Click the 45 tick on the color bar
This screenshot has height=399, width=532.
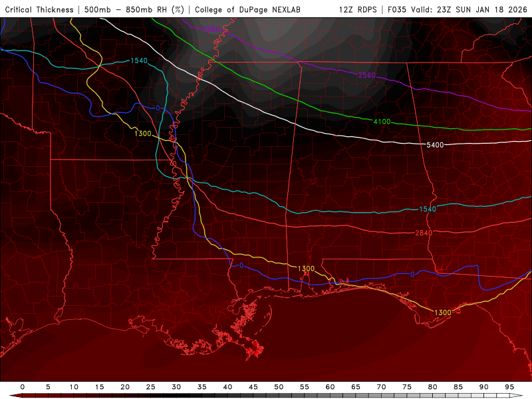pos(253,387)
